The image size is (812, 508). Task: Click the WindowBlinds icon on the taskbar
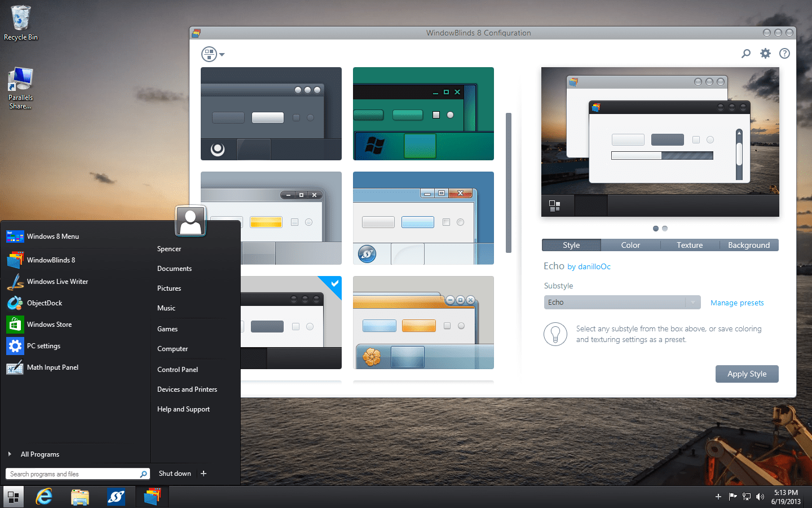[x=152, y=497]
